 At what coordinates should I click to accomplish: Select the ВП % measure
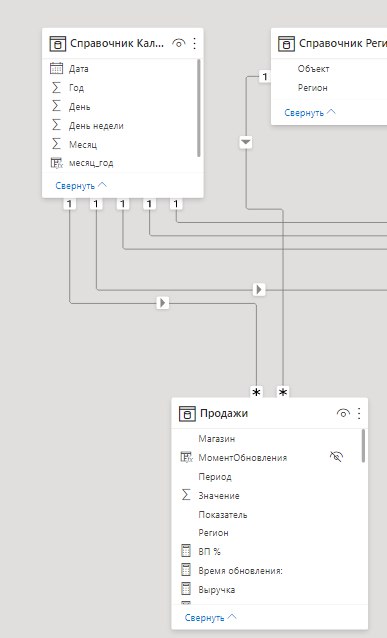pos(209,552)
